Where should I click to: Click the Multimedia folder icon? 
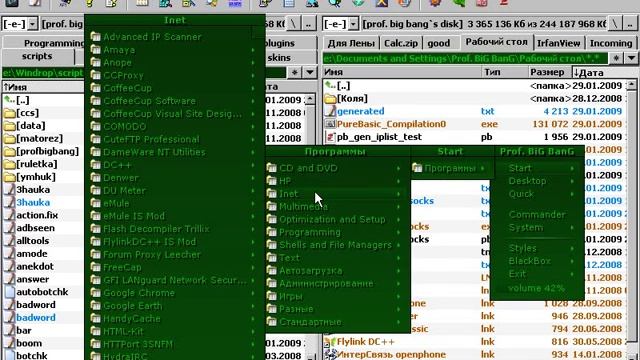coord(271,207)
